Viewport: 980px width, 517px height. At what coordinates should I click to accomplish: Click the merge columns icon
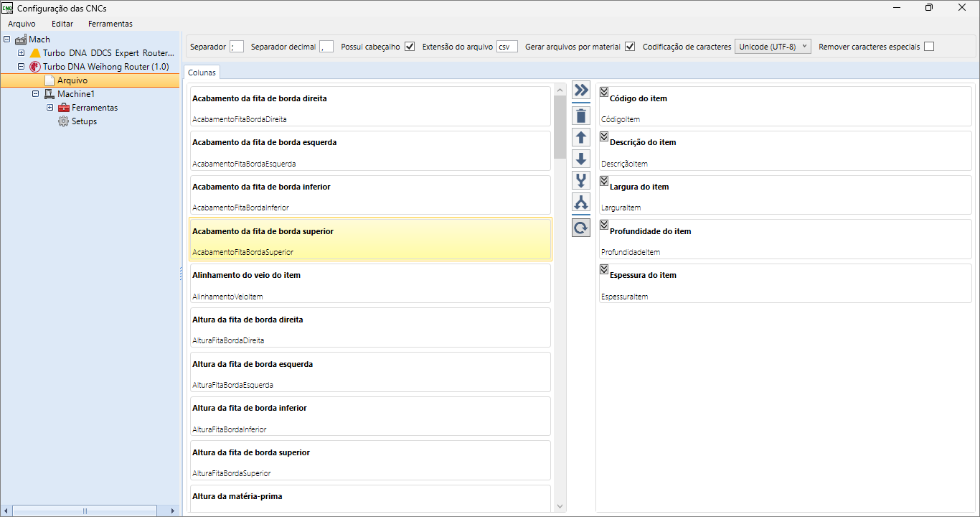pyautogui.click(x=581, y=180)
